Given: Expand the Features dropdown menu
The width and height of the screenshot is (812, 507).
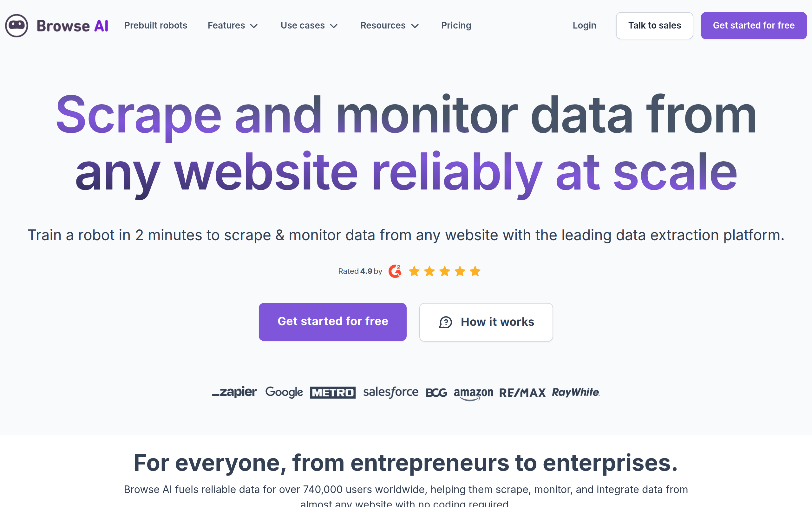Looking at the screenshot, I should pyautogui.click(x=232, y=25).
